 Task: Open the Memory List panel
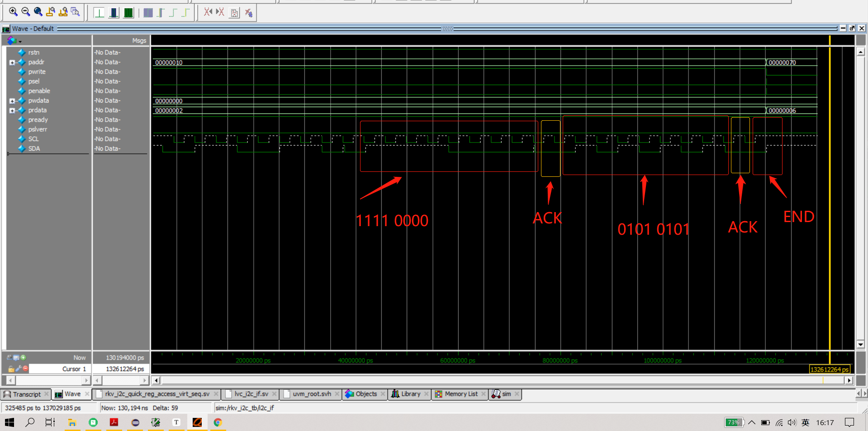click(x=459, y=393)
